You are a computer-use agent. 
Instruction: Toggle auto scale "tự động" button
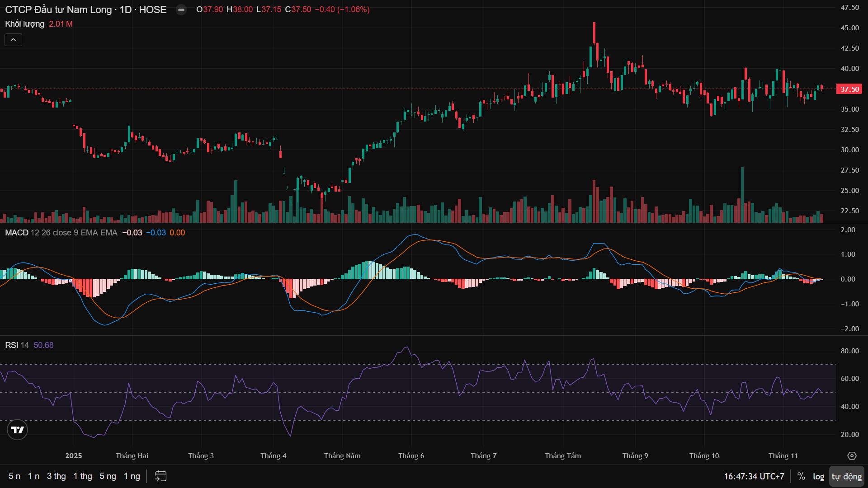[846, 476]
